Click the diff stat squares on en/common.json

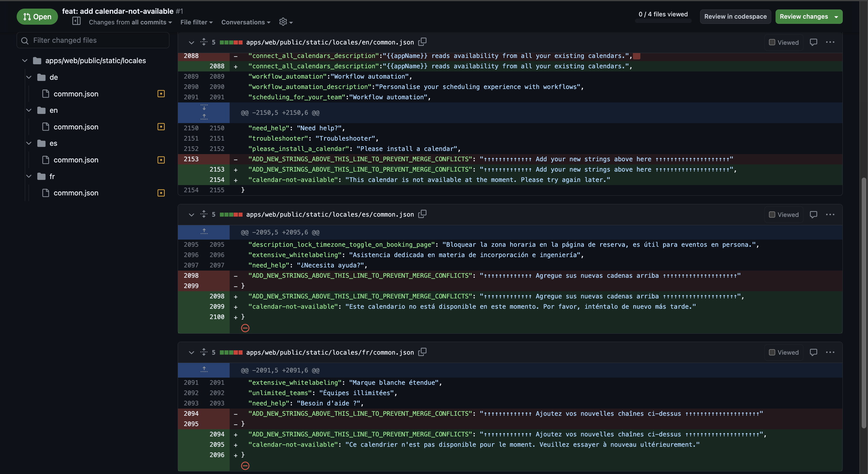coord(231,42)
